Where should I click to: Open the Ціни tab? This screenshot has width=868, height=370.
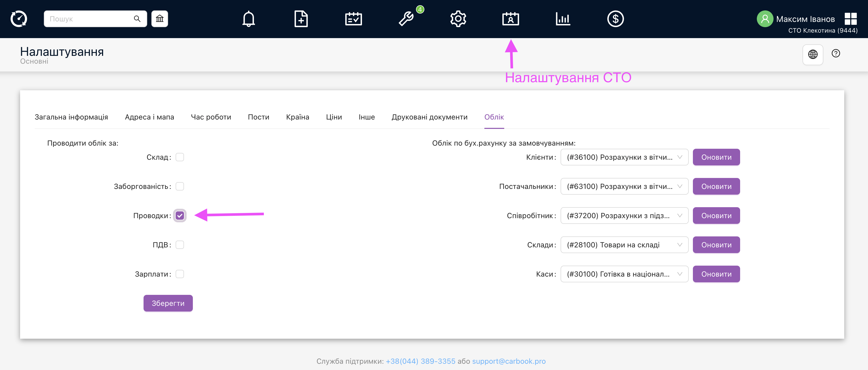pos(334,117)
